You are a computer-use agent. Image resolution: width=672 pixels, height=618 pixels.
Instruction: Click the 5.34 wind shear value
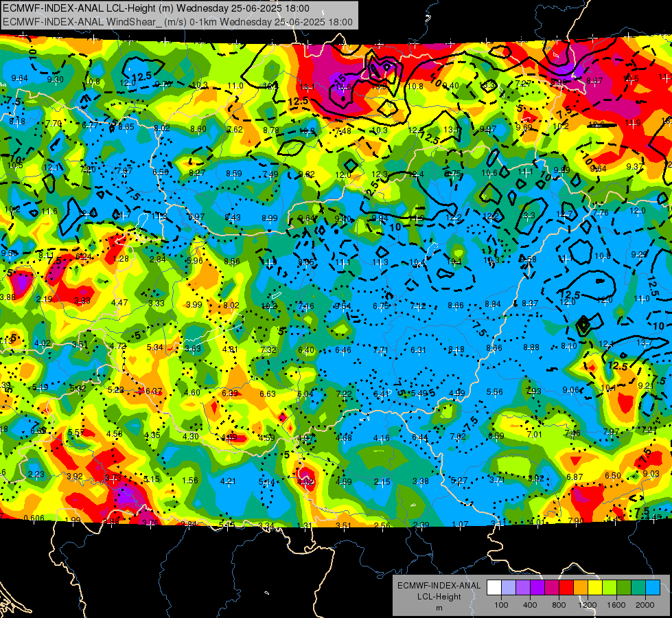(154, 347)
